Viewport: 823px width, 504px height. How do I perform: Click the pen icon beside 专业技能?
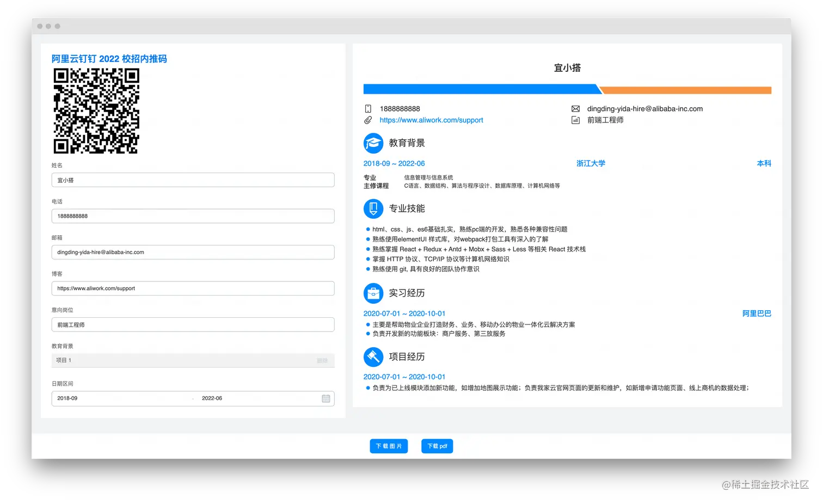coord(373,208)
